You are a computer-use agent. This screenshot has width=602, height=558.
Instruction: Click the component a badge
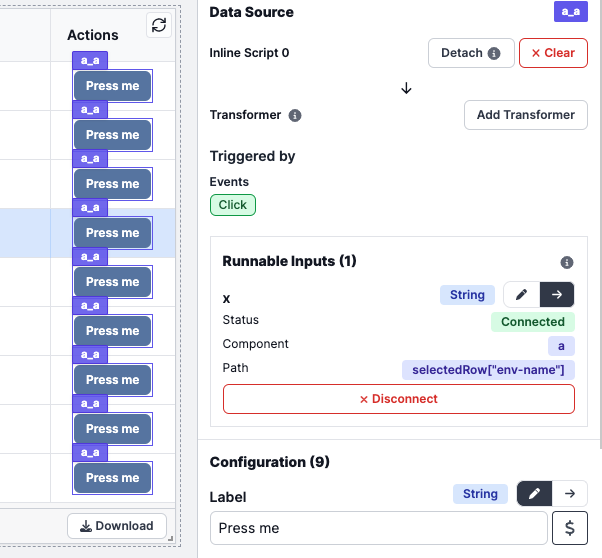tap(561, 346)
